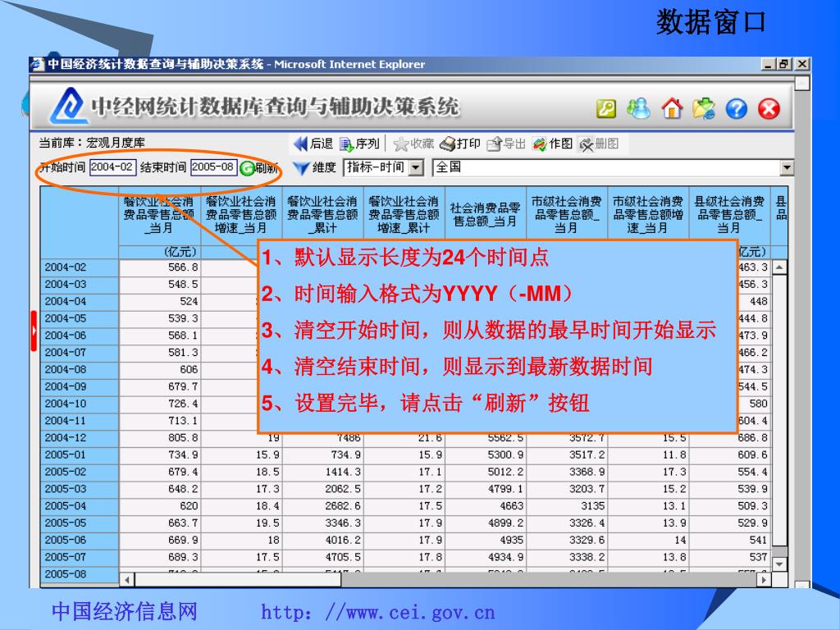Viewport: 840px width, 630px height.
Task: Click cell value 4799.1
Action: point(486,489)
